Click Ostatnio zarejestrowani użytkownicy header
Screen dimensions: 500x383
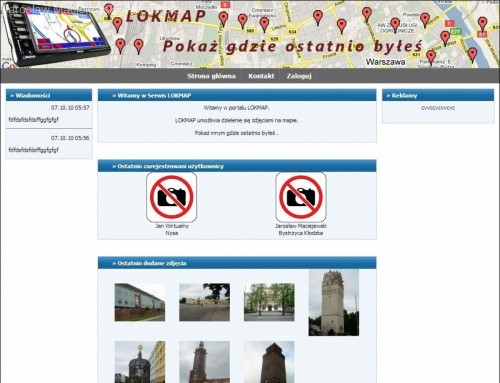(237, 166)
